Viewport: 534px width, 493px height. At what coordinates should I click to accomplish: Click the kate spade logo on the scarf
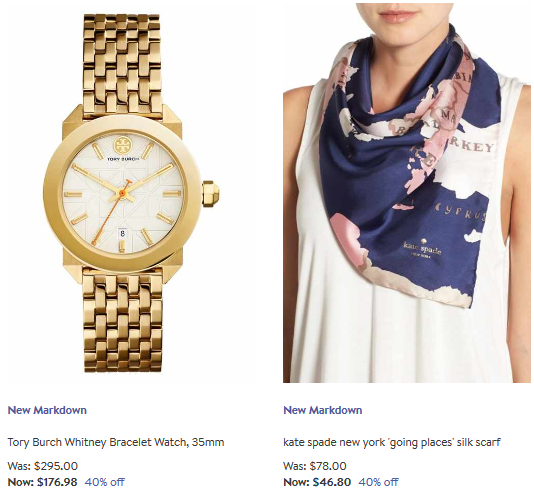pyautogui.click(x=422, y=249)
